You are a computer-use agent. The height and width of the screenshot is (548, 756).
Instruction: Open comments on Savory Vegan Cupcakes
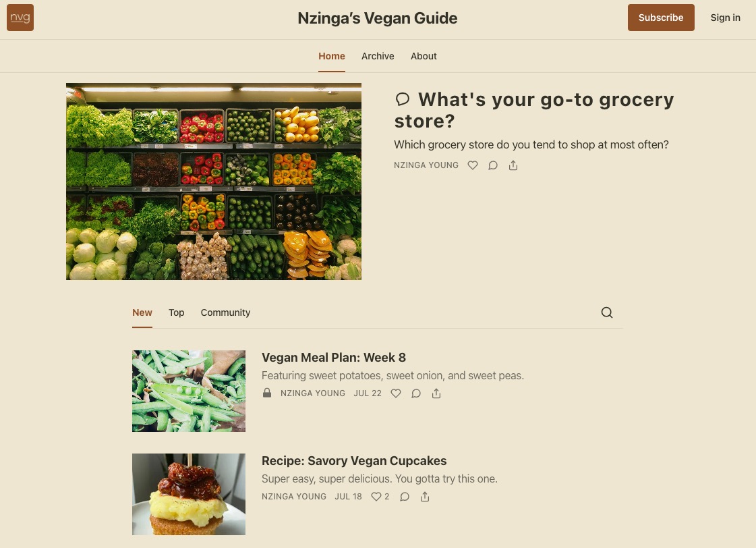(405, 497)
